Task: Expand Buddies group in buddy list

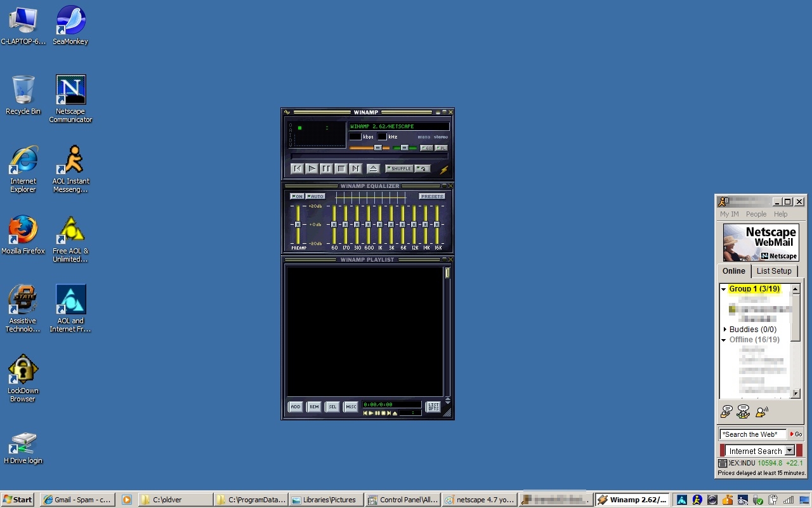Action: coord(724,330)
